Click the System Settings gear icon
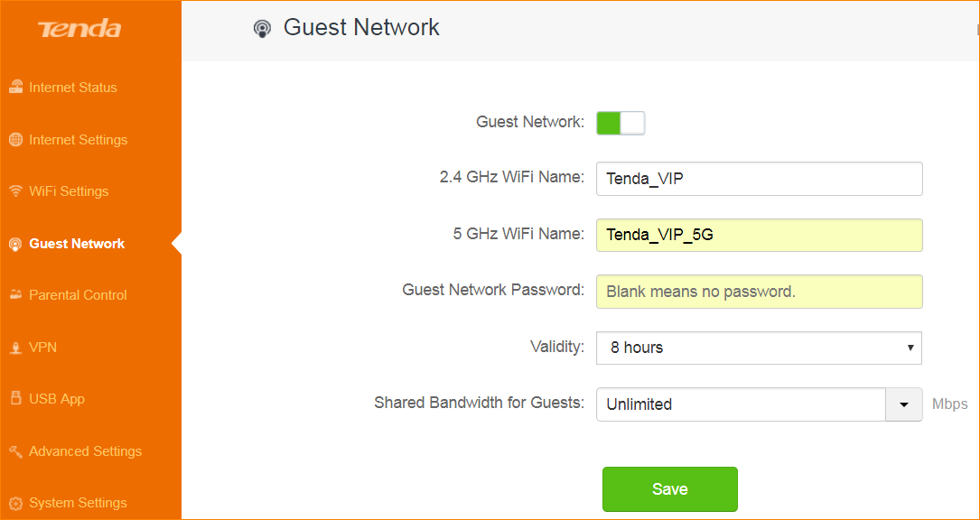This screenshot has height=520, width=980. point(14,503)
